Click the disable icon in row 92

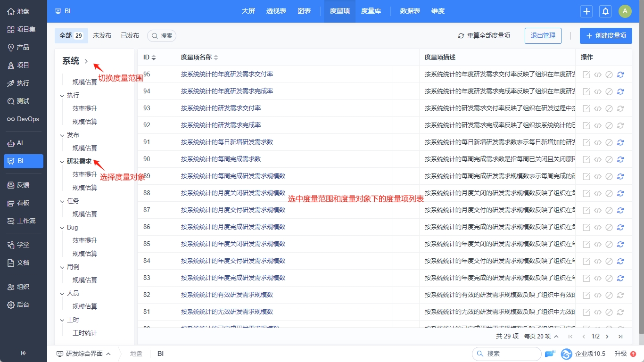[x=609, y=125]
